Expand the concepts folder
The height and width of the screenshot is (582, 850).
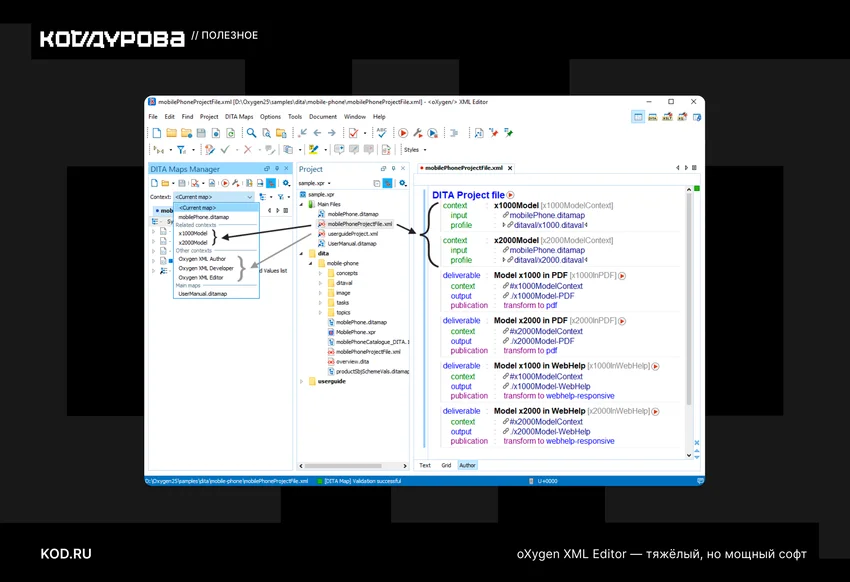pos(320,273)
